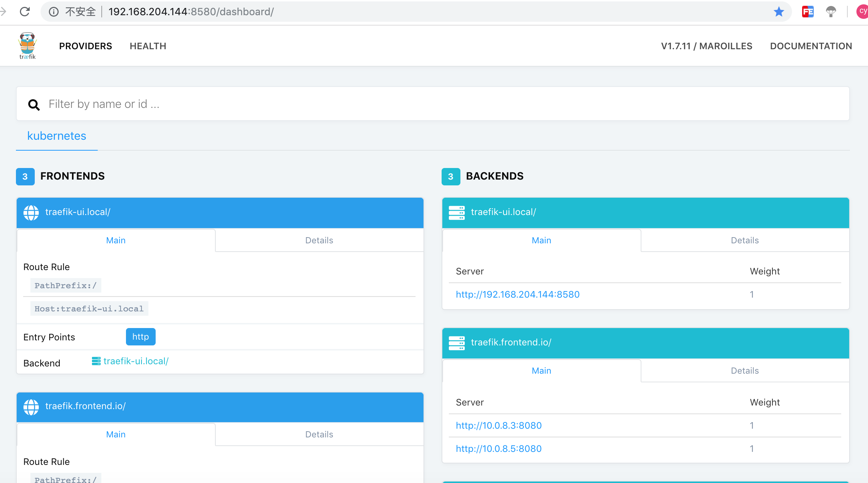Screen dimensions: 868x483
Task: Select the kubernetes provider tab
Action: tap(57, 136)
